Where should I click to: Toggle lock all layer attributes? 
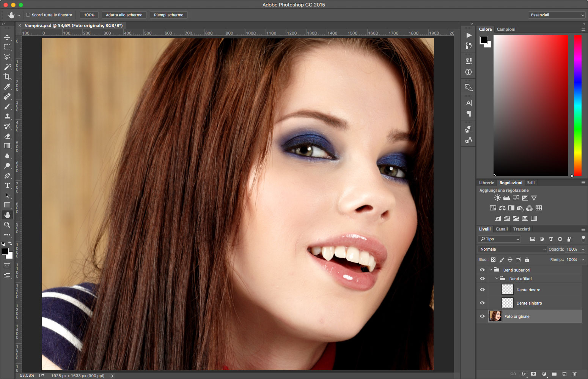pos(527,260)
